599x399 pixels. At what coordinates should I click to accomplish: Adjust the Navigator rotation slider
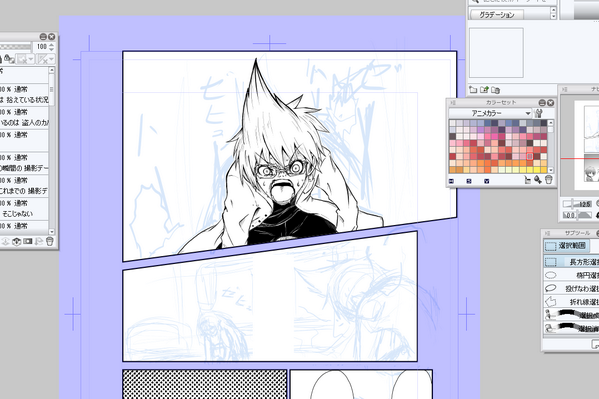click(577, 215)
